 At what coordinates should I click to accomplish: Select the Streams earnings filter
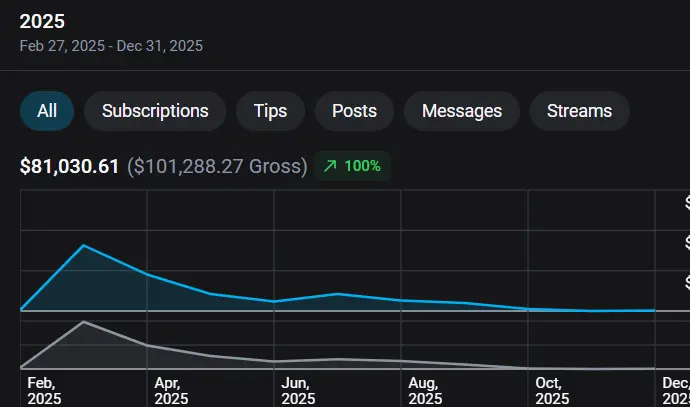point(579,111)
